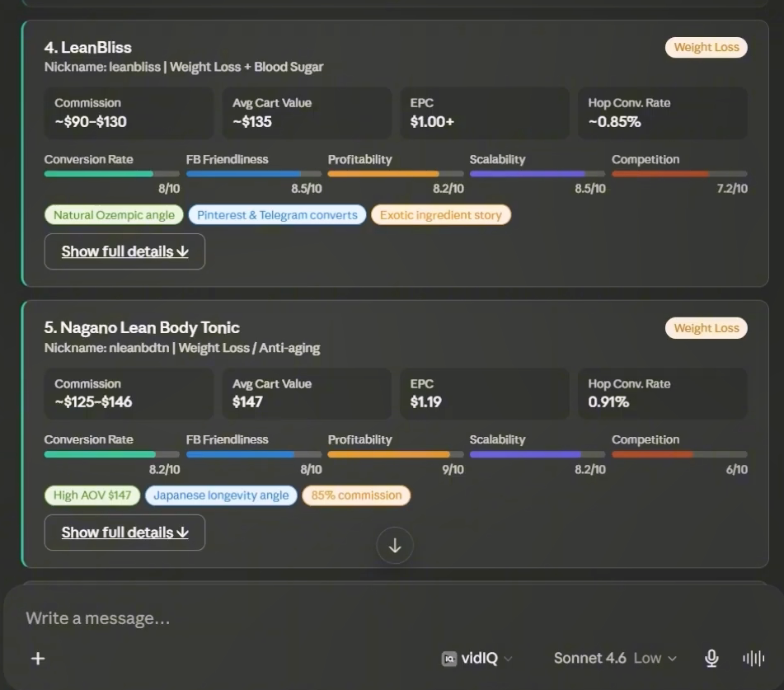Expand Show full details for LeanBliss

click(x=124, y=251)
